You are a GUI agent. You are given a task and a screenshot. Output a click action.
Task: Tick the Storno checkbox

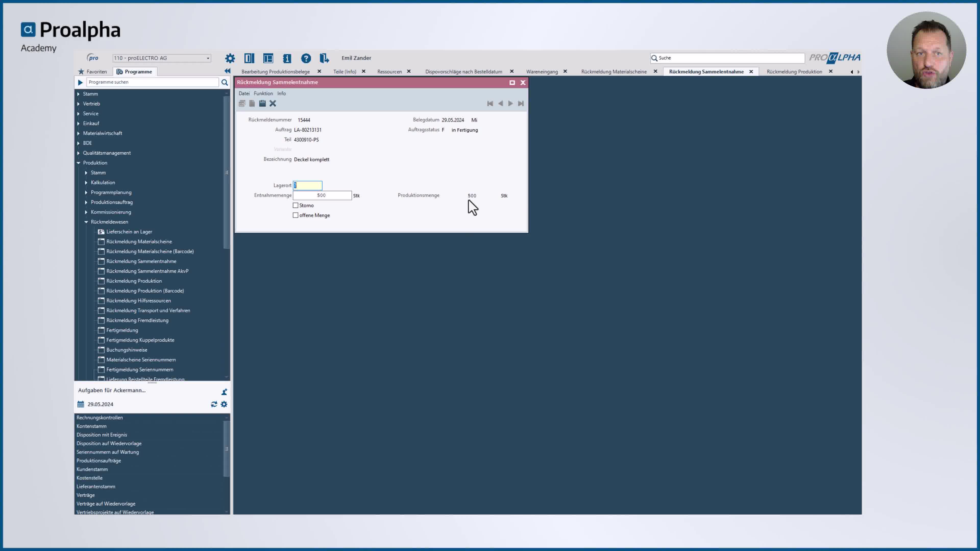(296, 205)
